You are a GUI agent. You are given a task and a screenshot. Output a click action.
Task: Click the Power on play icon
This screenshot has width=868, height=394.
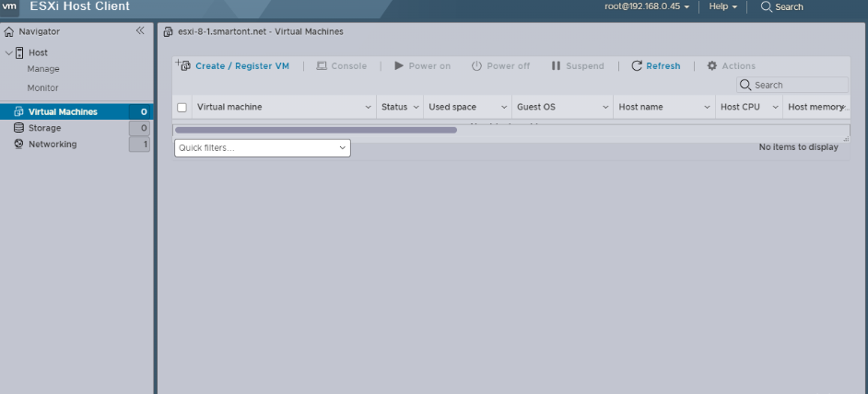(x=399, y=66)
